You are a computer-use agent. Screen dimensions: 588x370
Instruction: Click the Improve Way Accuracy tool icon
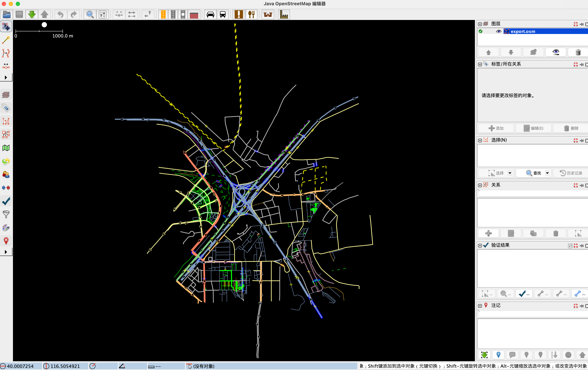(x=6, y=53)
